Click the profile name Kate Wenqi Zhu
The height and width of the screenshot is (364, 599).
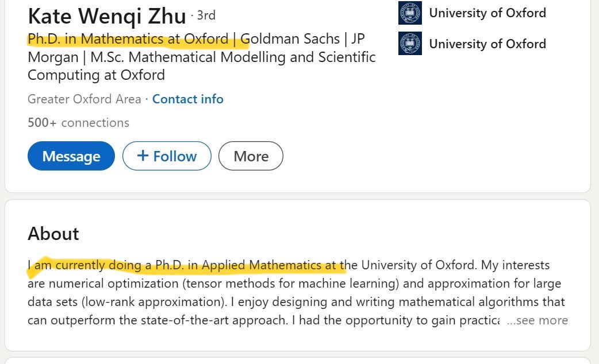click(107, 16)
